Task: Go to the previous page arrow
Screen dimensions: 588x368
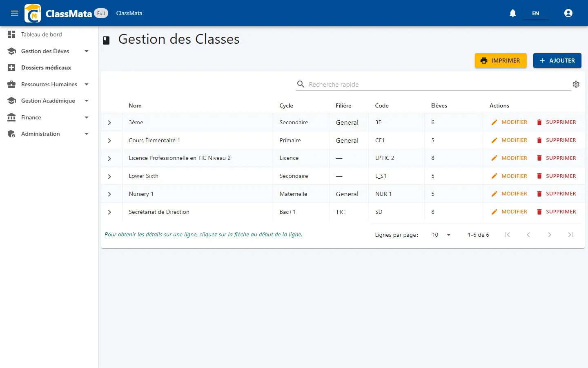Action: pyautogui.click(x=528, y=235)
